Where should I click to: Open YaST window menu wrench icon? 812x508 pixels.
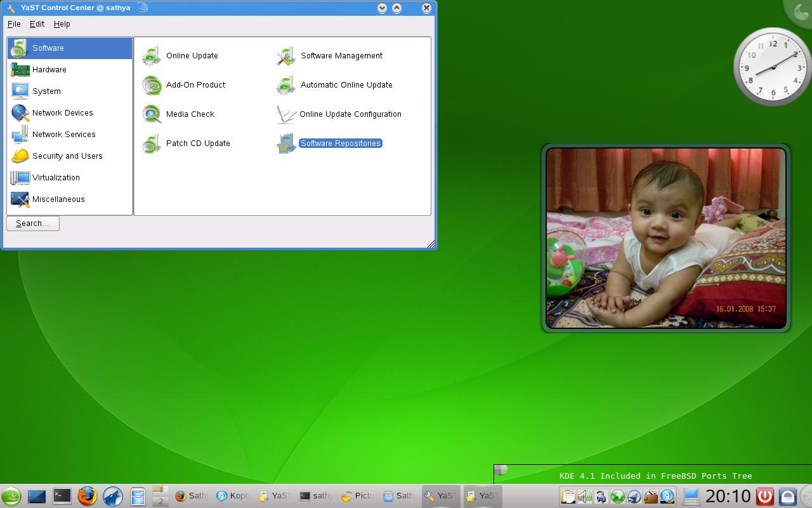click(10, 8)
